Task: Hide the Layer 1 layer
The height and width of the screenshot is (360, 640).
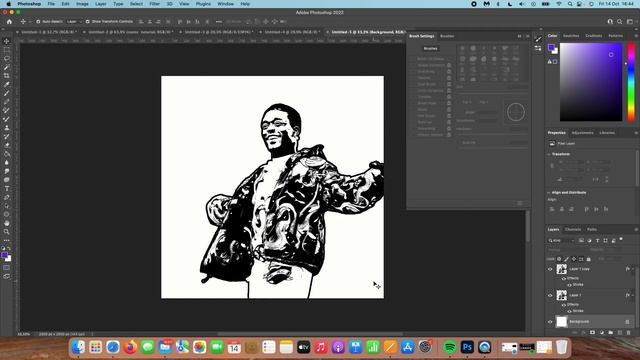Action: click(x=550, y=295)
